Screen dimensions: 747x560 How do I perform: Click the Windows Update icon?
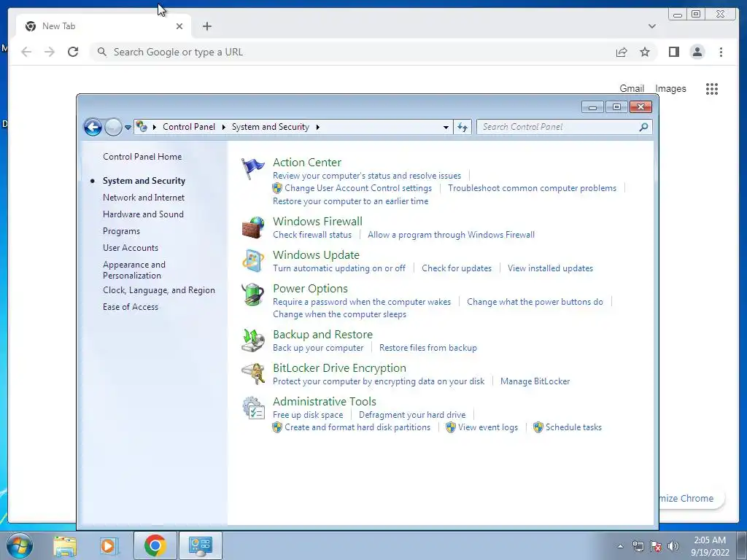(253, 260)
